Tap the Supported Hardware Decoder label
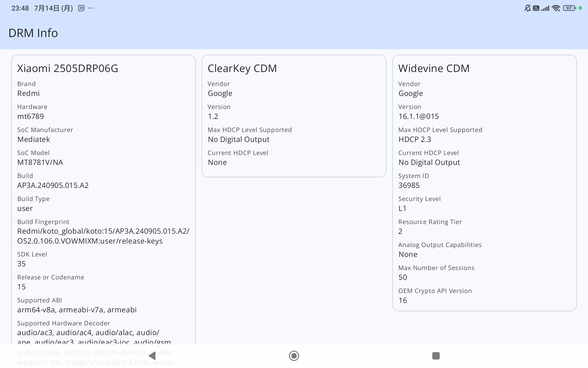Viewport: 588px width, 368px height. 64,323
